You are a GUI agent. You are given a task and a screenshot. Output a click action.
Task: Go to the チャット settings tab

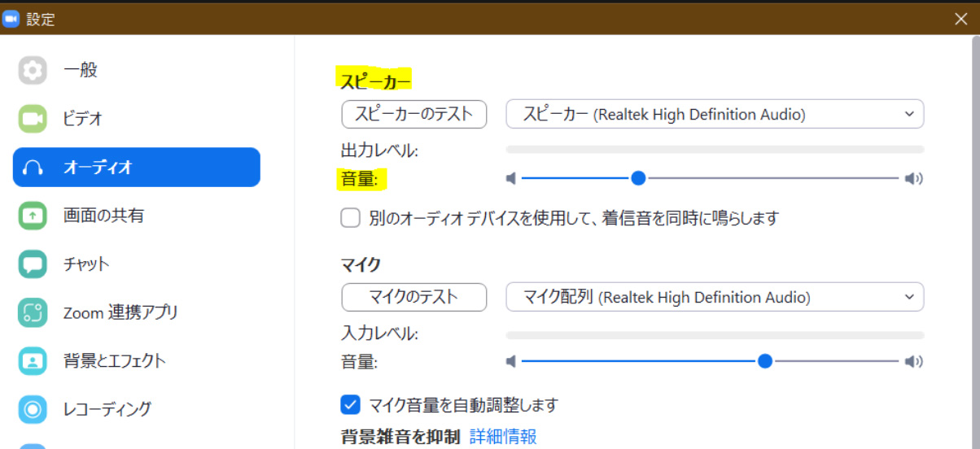pyautogui.click(x=137, y=264)
